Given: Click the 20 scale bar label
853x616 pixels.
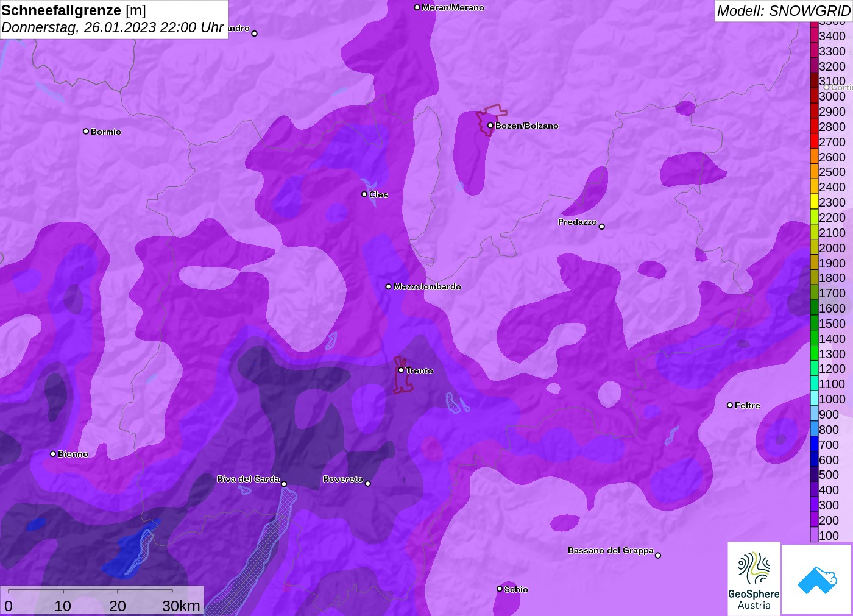Looking at the screenshot, I should coord(118,606).
